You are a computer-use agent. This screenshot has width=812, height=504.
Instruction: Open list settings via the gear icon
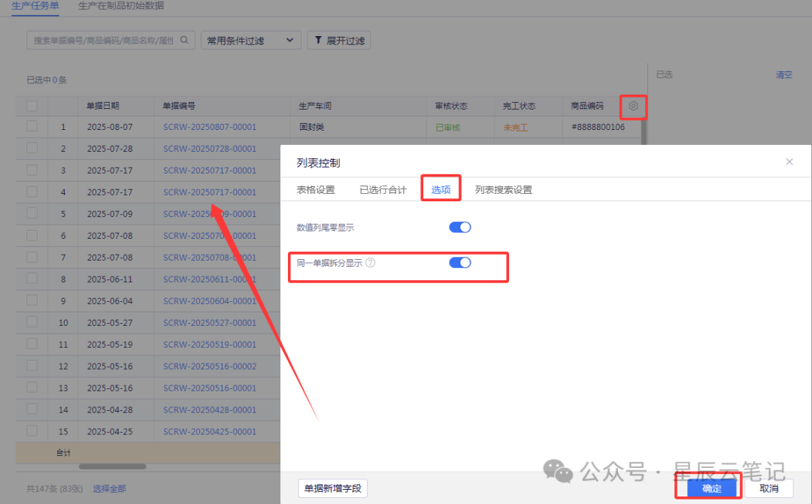pyautogui.click(x=633, y=106)
